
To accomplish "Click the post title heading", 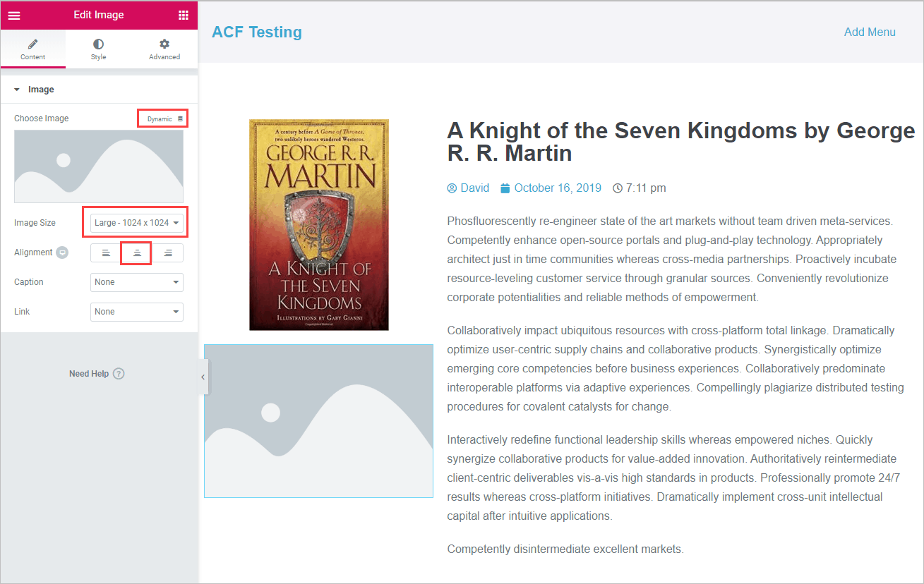I will pos(681,142).
